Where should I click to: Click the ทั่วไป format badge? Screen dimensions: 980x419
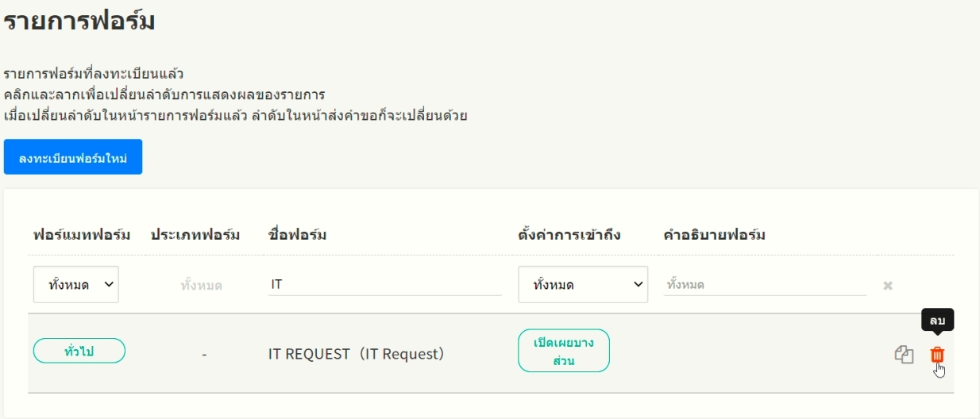coord(79,351)
